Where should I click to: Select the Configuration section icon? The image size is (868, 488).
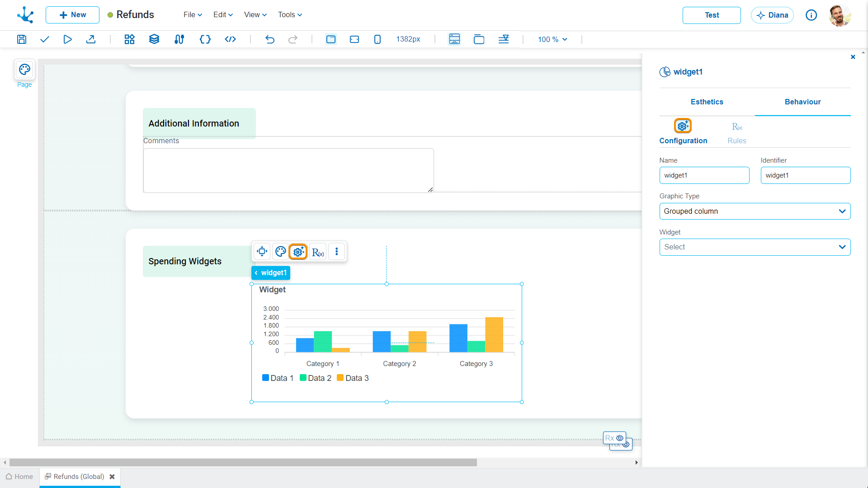click(x=683, y=126)
